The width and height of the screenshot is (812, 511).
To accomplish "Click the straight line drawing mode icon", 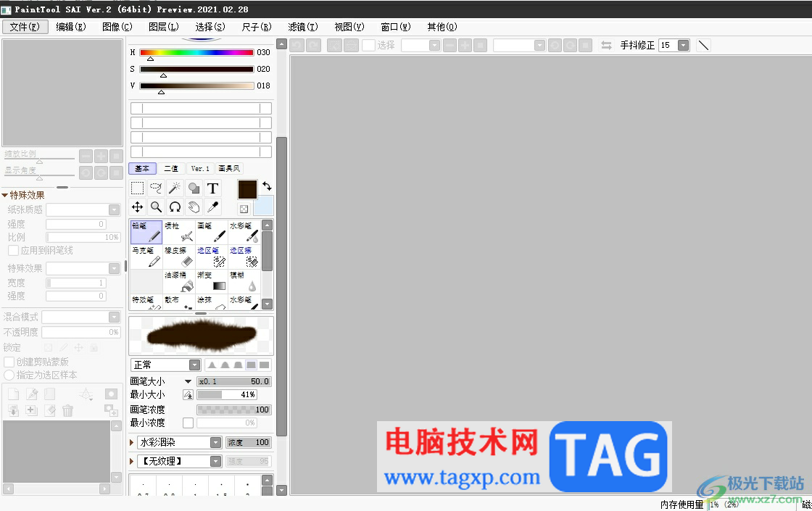I will (703, 46).
